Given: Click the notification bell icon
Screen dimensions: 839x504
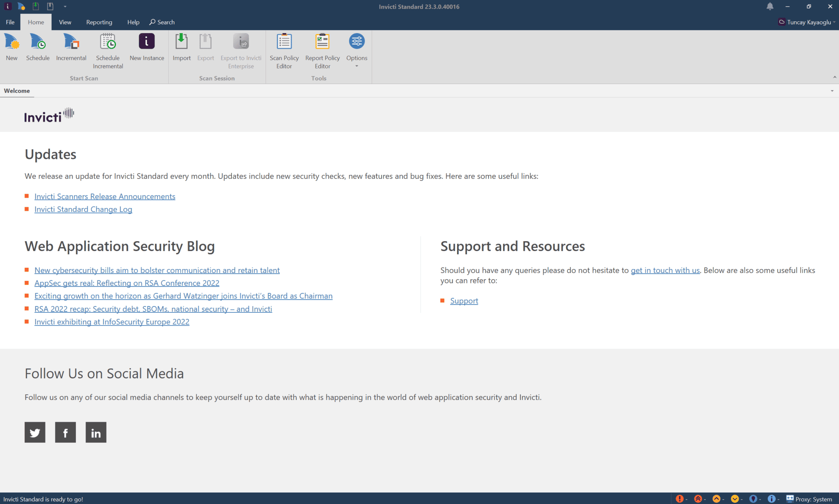Looking at the screenshot, I should tap(770, 7).
